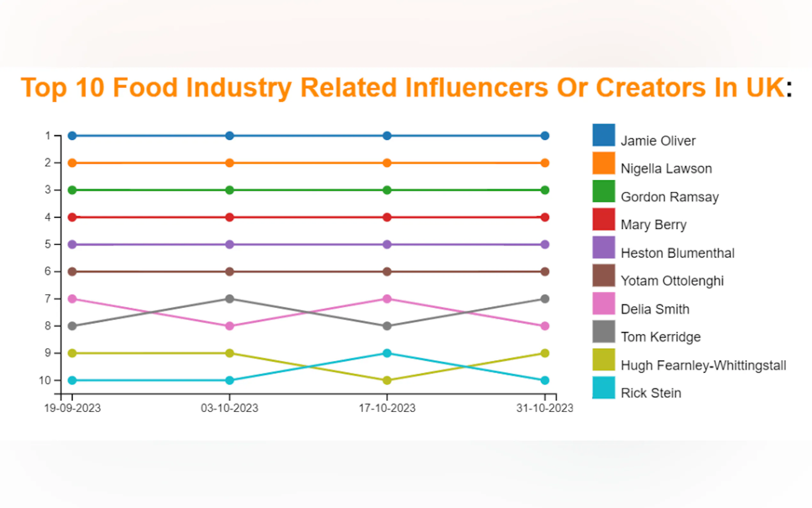Click the rank 10 y-axis label
The image size is (812, 508).
[x=45, y=381]
